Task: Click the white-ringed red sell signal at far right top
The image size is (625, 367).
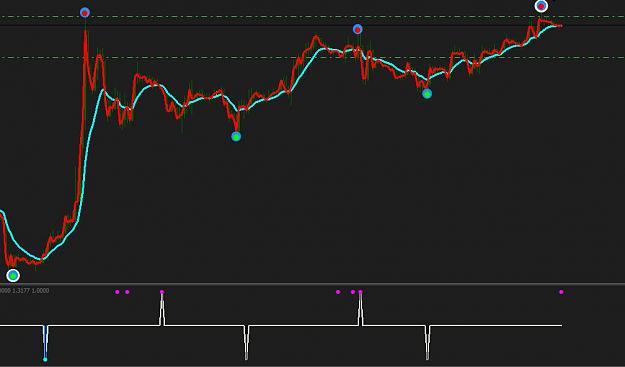Action: click(x=541, y=6)
